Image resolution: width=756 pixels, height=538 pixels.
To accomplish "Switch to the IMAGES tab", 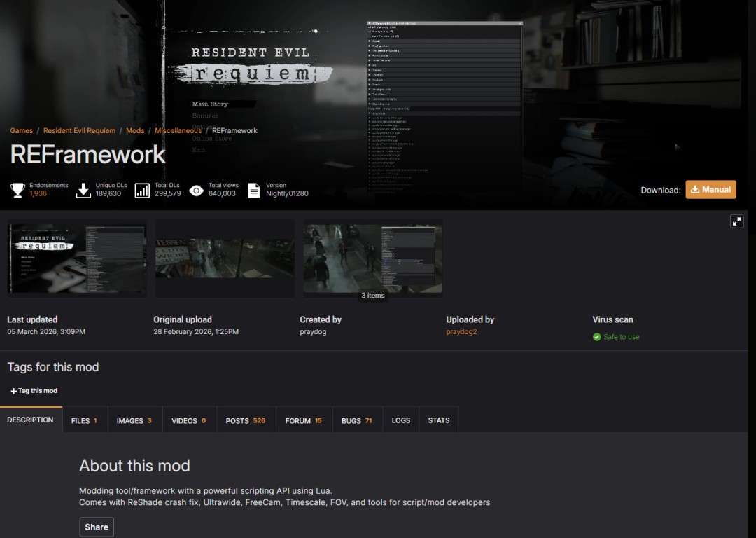I will point(134,421).
